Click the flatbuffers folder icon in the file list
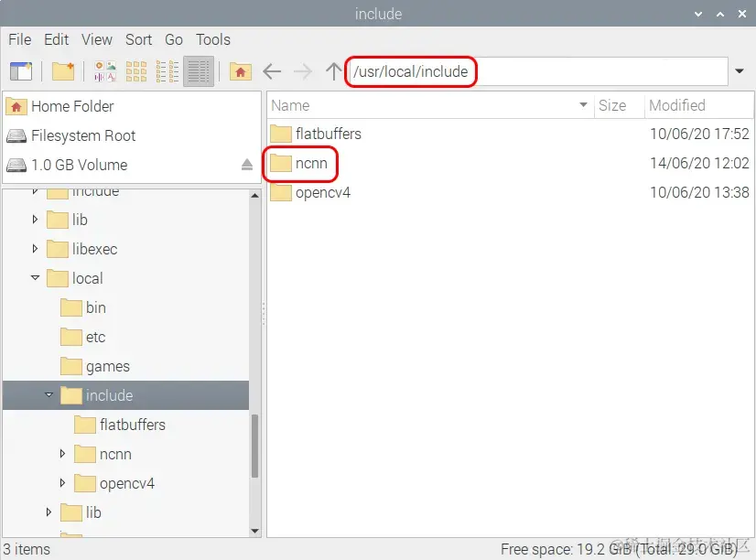This screenshot has width=756, height=560. click(281, 134)
